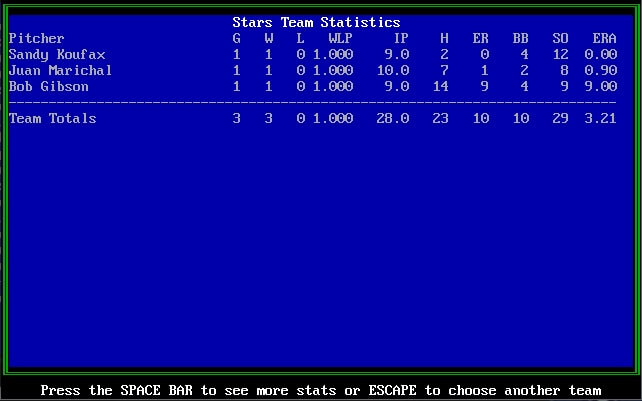This screenshot has height=401, width=642.
Task: Click the 'Stars Team Statistics' title
Action: coord(316,22)
